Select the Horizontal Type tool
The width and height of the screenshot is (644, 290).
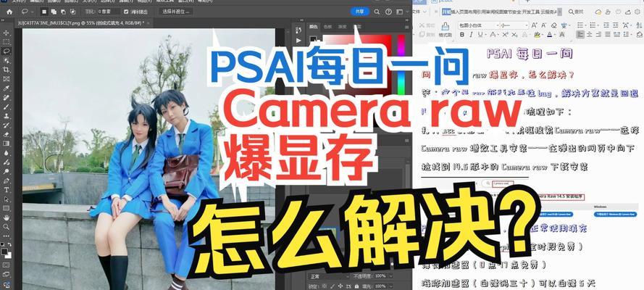point(7,190)
